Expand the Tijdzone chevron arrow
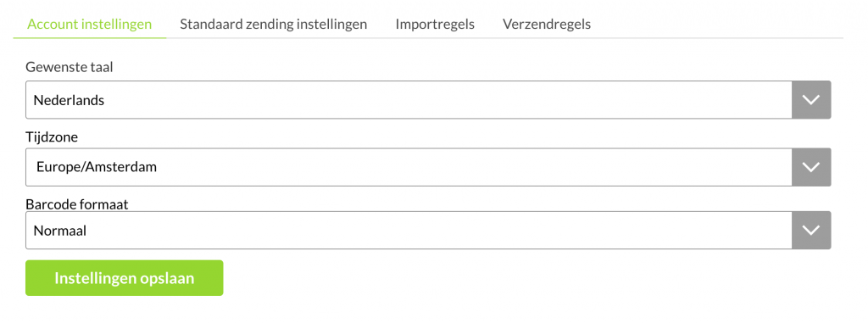The height and width of the screenshot is (323, 868). click(811, 167)
